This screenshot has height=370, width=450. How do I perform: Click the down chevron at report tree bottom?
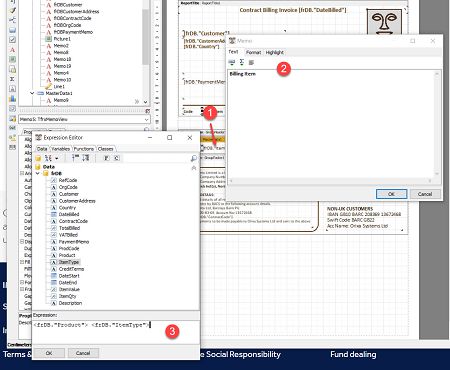146,102
